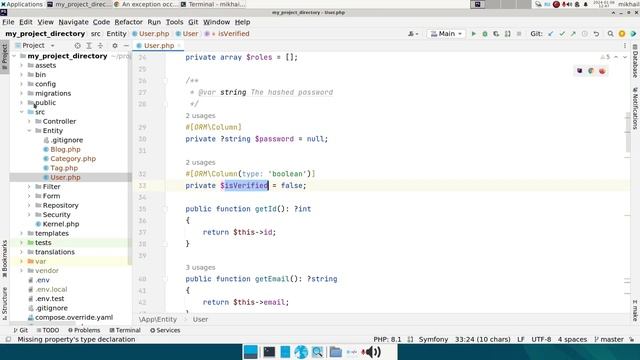Toggle the Structure side tool window
The width and height of the screenshot is (640, 360).
point(4,303)
